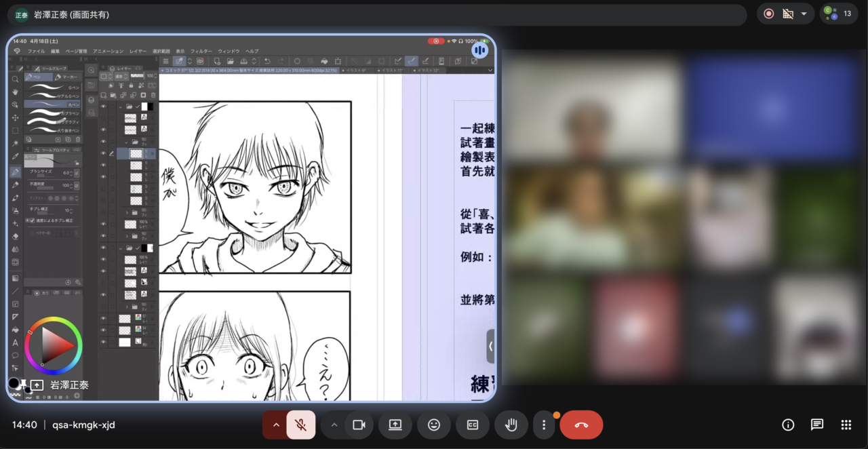Image resolution: width=868 pixels, height=449 pixels.
Task: Open the dropdown arrow next to recording indicator
Action: (x=804, y=14)
